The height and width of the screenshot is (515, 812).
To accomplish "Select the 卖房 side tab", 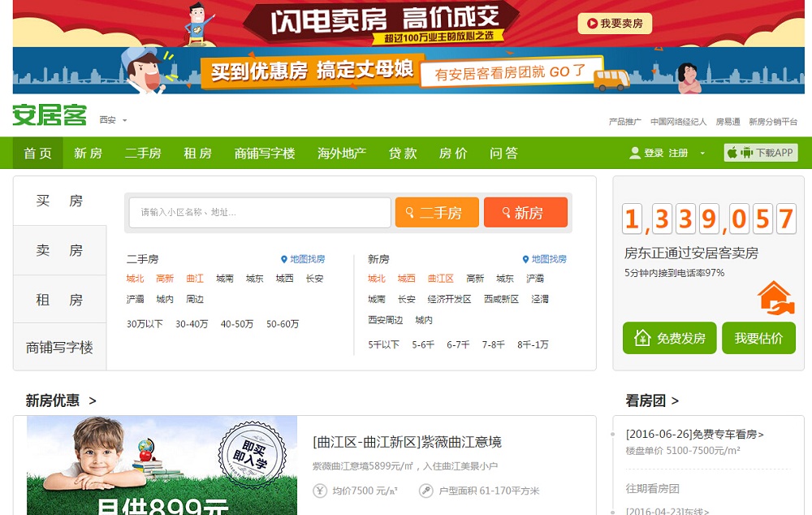I will pyautogui.click(x=59, y=250).
